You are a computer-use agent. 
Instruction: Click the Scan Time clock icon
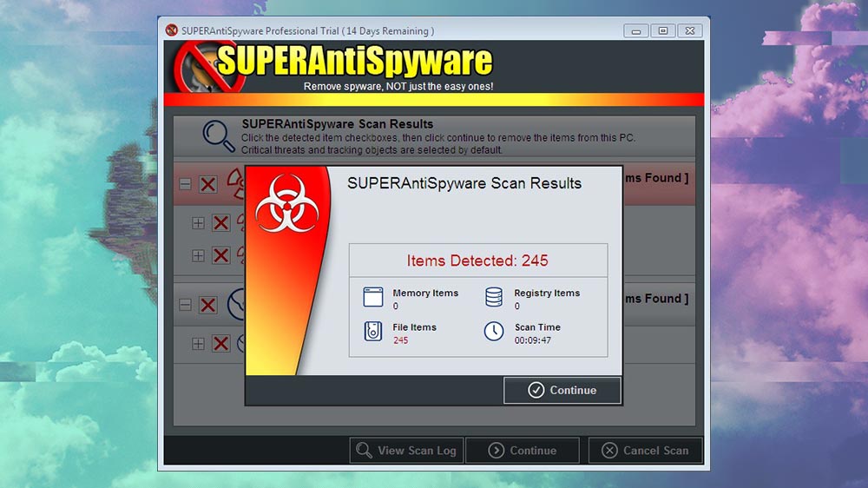[x=494, y=331]
